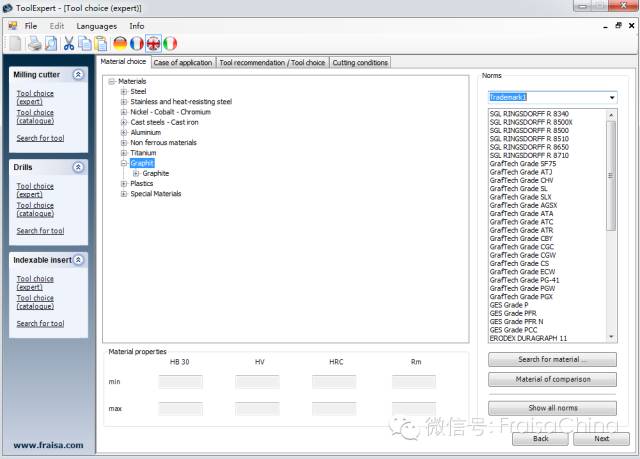The height and width of the screenshot is (459, 640).
Task: Select the highlighted Graphit tree item
Action: pyautogui.click(x=142, y=163)
